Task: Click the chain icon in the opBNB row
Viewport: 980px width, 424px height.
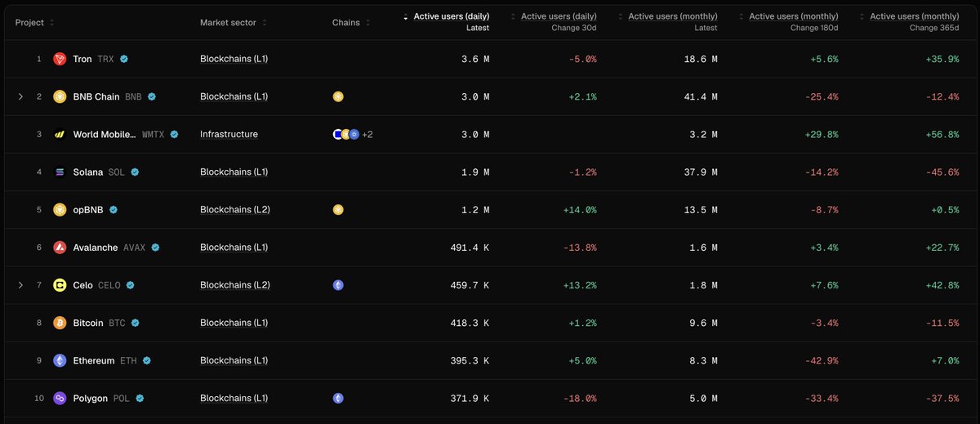Action: pos(338,209)
